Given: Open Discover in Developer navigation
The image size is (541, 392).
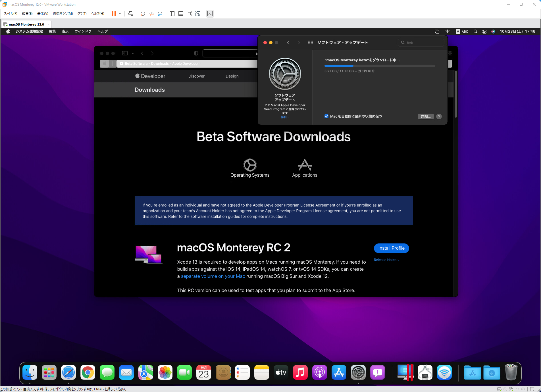Looking at the screenshot, I should (196, 76).
